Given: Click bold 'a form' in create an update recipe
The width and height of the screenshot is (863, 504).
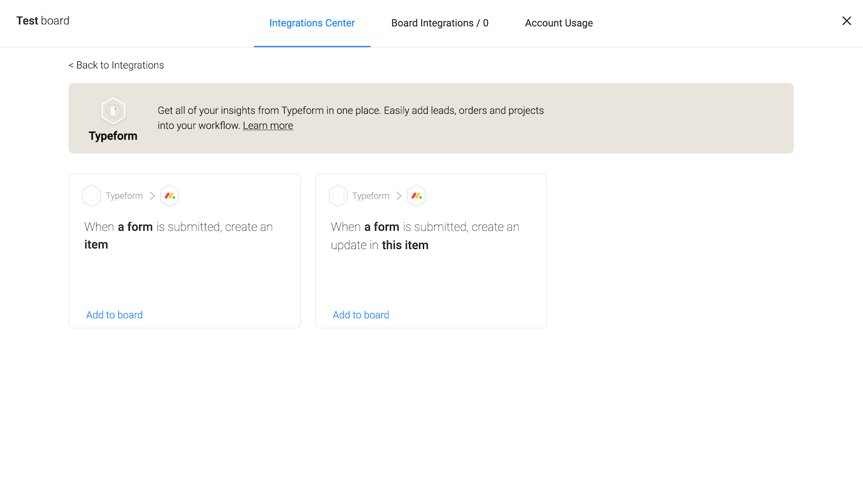Looking at the screenshot, I should (x=382, y=227).
